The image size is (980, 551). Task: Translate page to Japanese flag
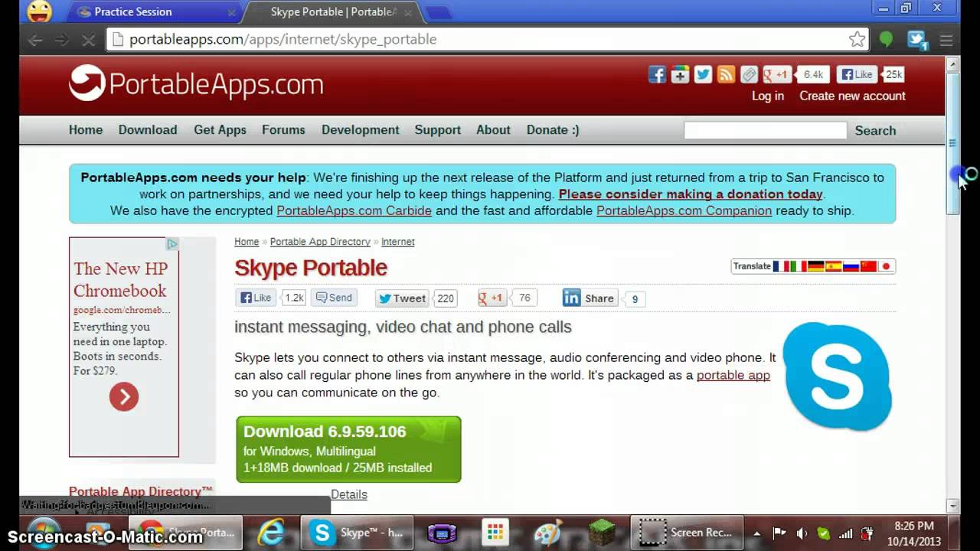click(x=886, y=266)
